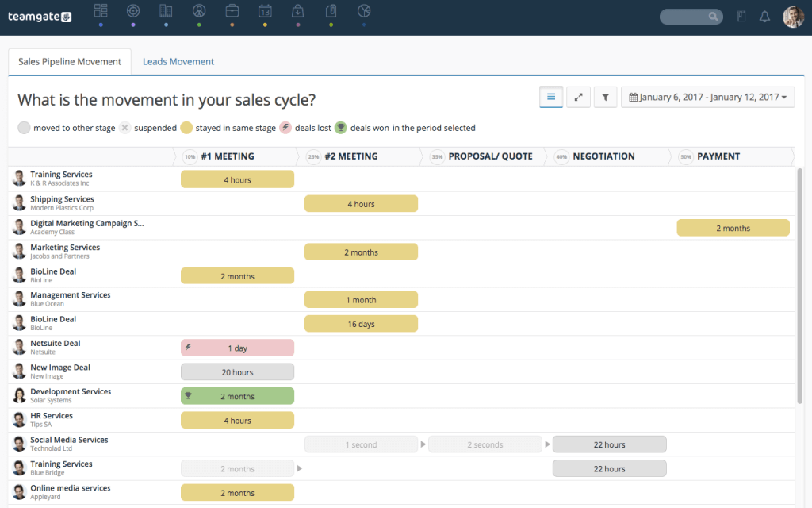Open the Netsuite Deal link
Screen dimensions: 812x508
55,343
